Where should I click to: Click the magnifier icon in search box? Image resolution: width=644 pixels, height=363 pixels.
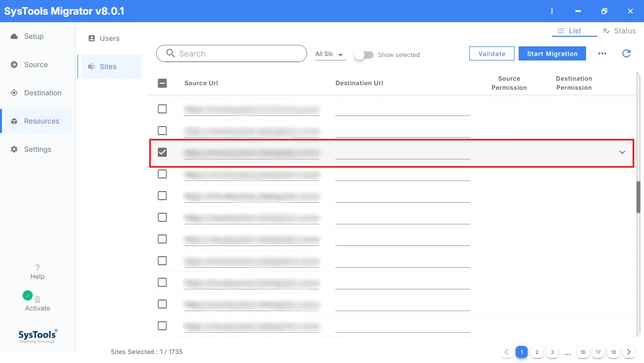coord(171,53)
